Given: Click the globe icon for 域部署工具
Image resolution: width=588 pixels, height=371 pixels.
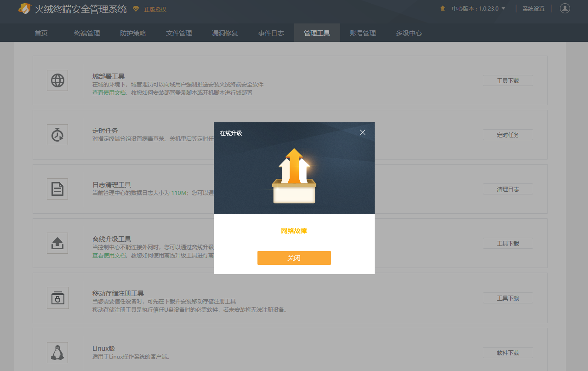Looking at the screenshot, I should click(x=57, y=80).
